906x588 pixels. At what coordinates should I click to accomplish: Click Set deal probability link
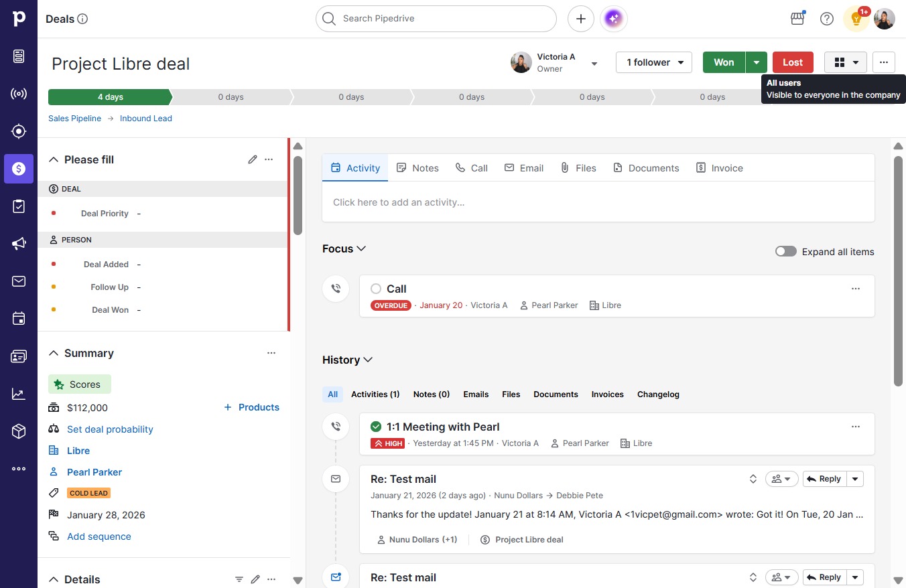coord(110,429)
